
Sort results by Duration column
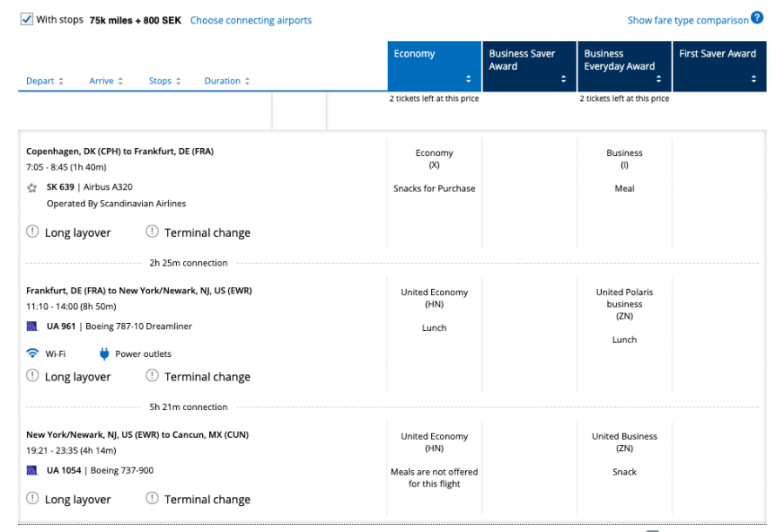(227, 81)
